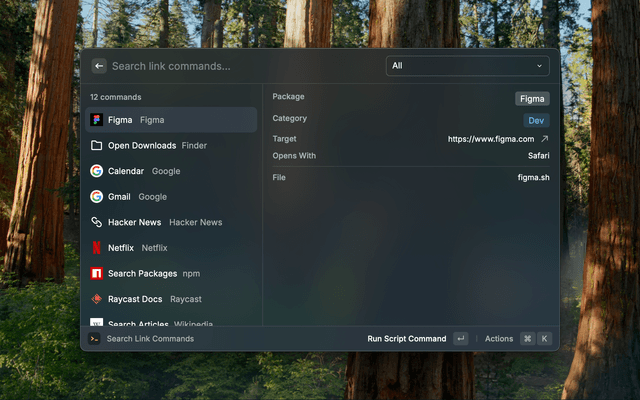
Task: Open the All filter dropdown
Action: point(467,66)
